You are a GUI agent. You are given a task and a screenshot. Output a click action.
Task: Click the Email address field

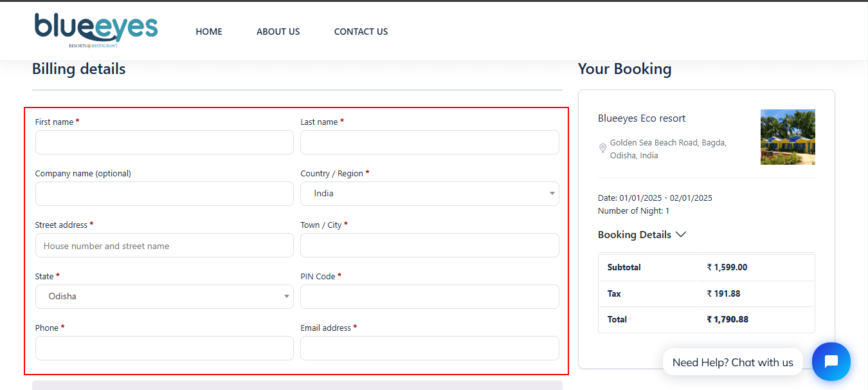point(429,348)
